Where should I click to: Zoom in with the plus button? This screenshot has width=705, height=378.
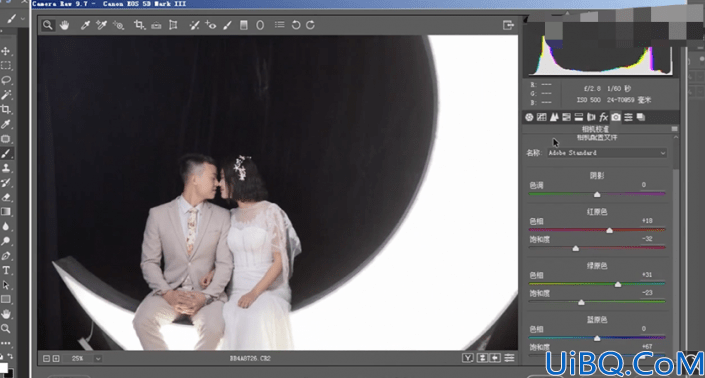pos(56,359)
